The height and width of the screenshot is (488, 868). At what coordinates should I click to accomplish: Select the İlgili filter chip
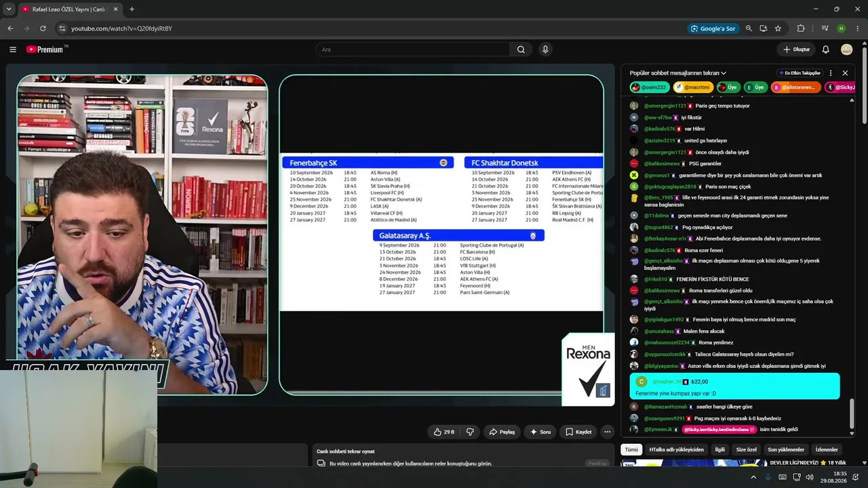tap(720, 449)
